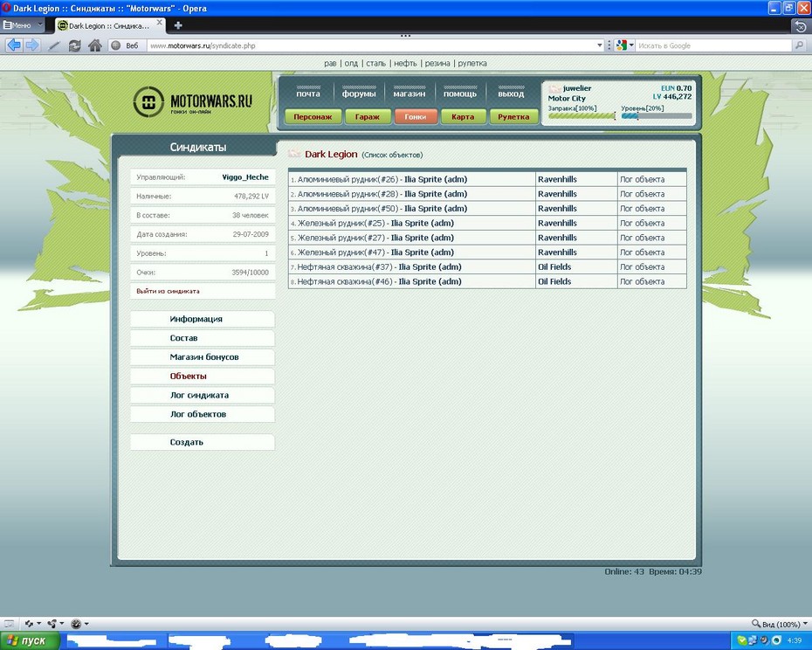The image size is (812, 650).
Task: Open the closed tabs trash icon
Action: tap(799, 26)
